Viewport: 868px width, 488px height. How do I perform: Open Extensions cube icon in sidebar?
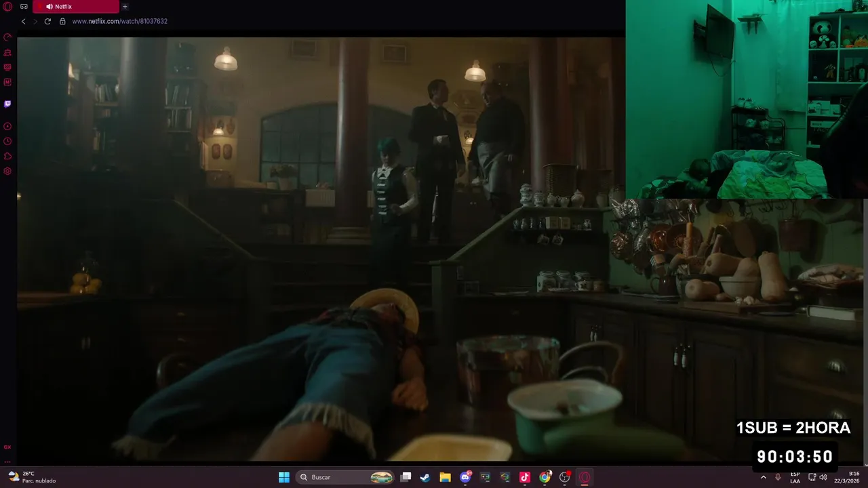7,156
